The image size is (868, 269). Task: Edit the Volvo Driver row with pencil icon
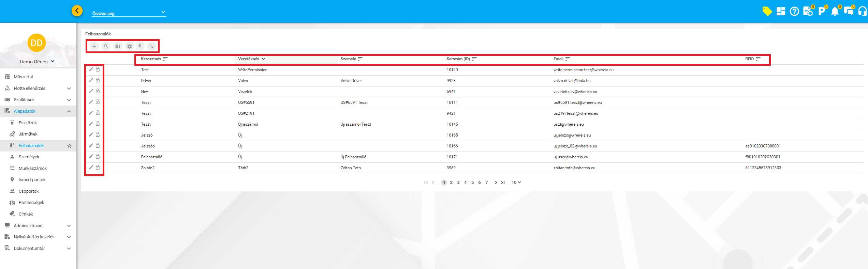[x=91, y=80]
